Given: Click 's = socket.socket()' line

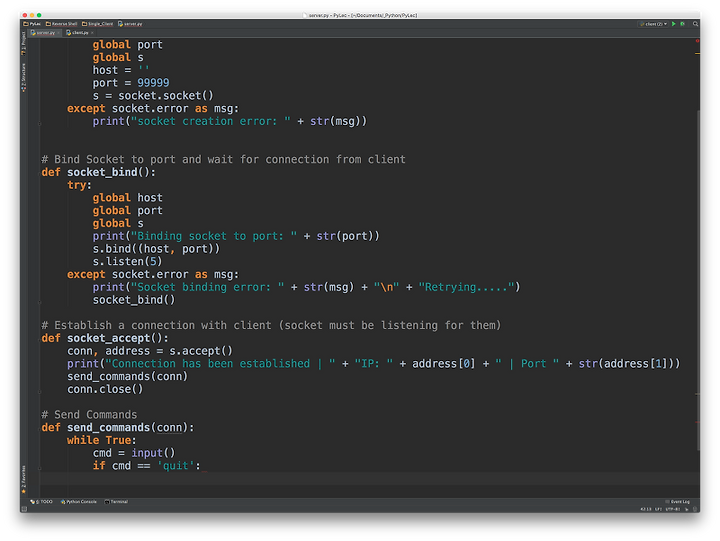Looking at the screenshot, I should coord(153,96).
